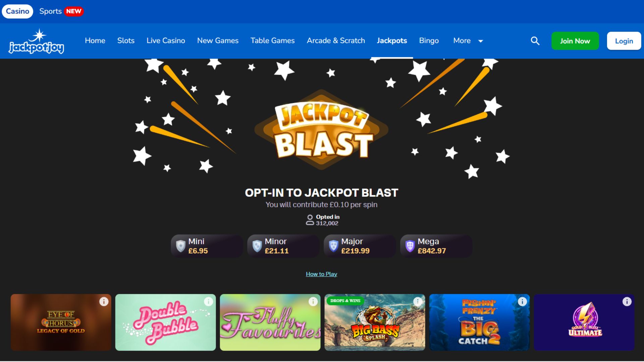Show info for Gold Blitz Ultimate game
This screenshot has width=644, height=362.
click(x=627, y=302)
